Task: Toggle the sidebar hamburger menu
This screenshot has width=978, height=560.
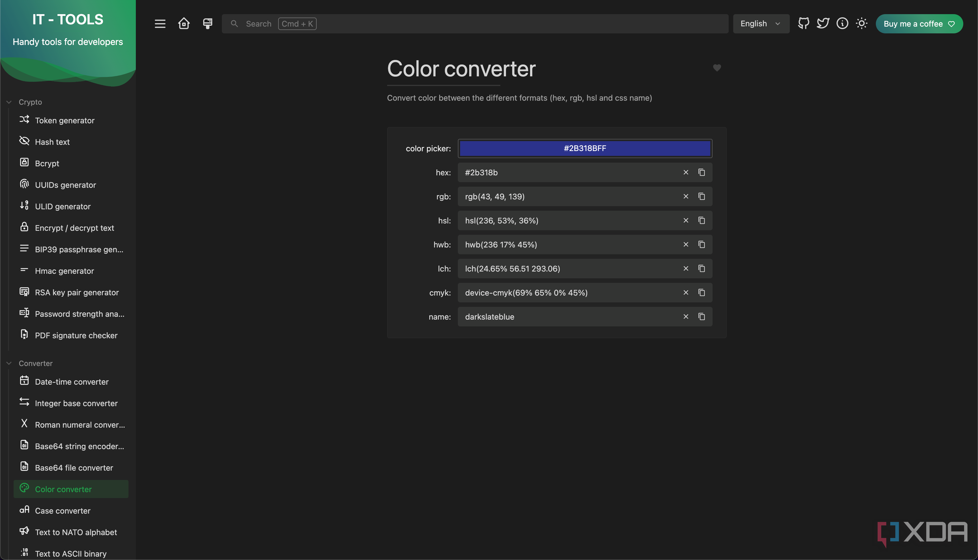Action: tap(160, 23)
